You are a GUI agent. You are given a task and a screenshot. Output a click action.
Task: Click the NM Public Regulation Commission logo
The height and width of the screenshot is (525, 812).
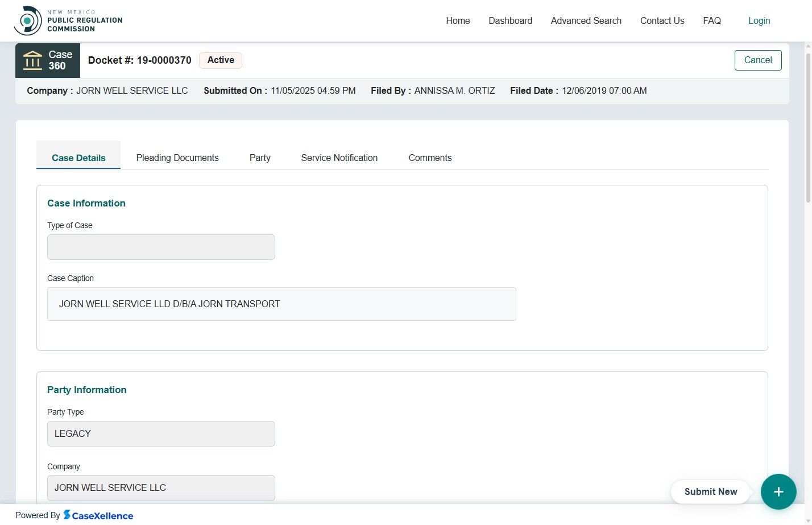tap(68, 20)
